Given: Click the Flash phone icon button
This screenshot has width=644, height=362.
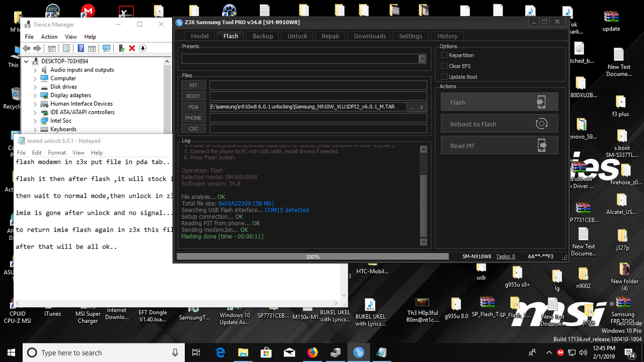Looking at the screenshot, I should pos(541,102).
